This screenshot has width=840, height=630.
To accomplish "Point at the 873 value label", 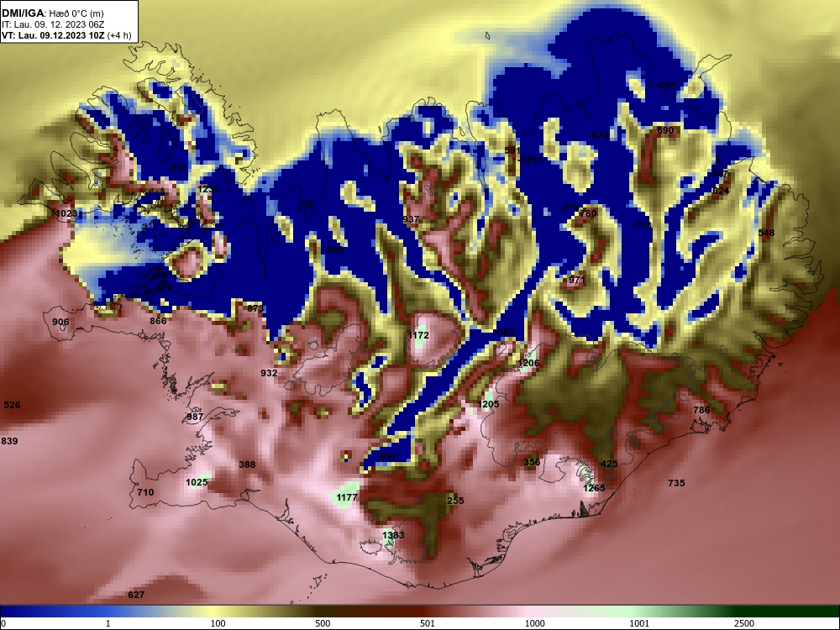I will click(x=255, y=308).
